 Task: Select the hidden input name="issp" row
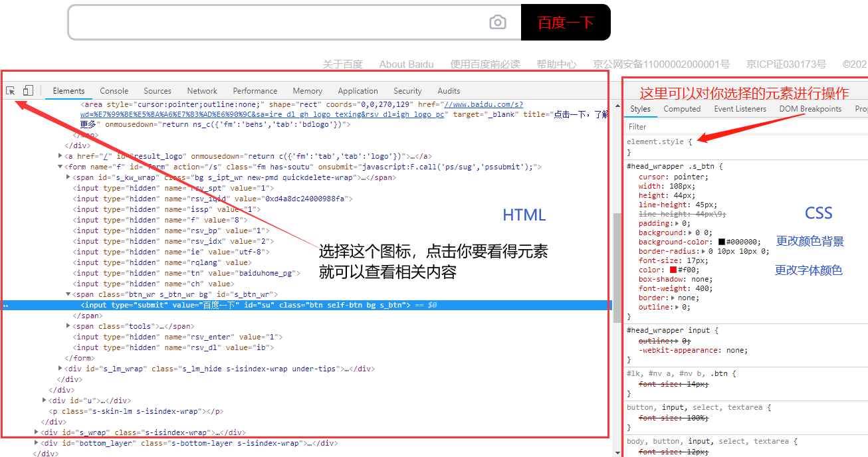(x=166, y=209)
